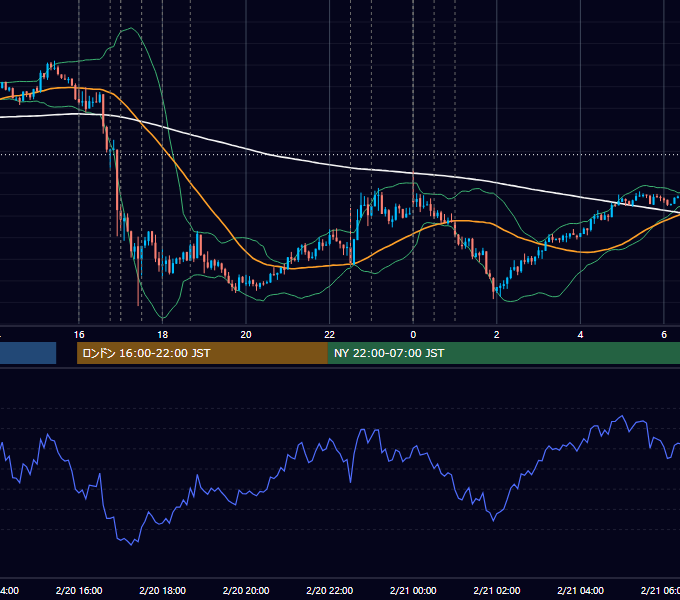
Task: Click the 2/21 02:00 date label
Action: coord(497,590)
